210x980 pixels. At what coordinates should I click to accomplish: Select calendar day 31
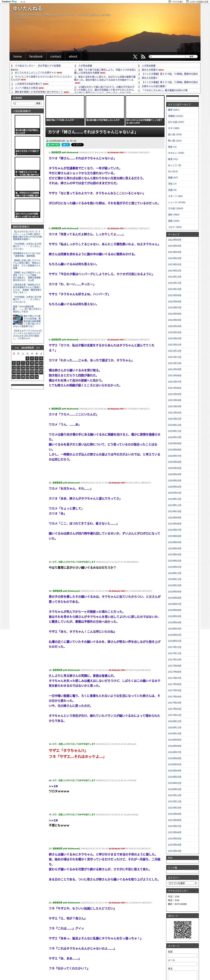click(37, 377)
